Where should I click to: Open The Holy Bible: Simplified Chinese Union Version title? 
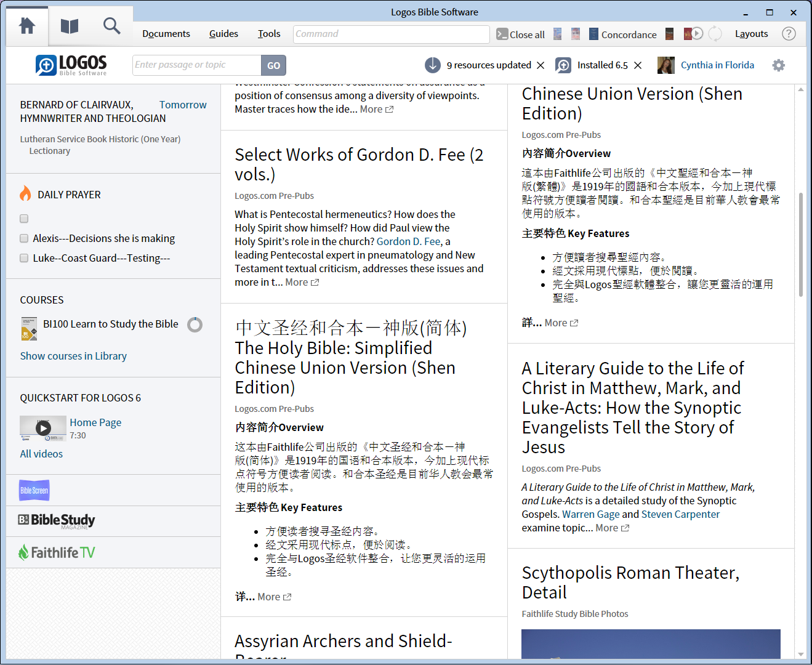coord(351,358)
